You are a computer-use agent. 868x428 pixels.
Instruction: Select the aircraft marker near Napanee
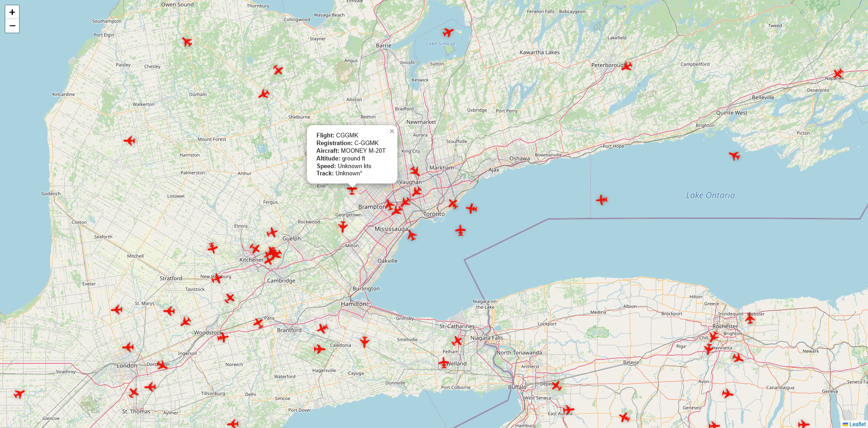pyautogui.click(x=838, y=73)
